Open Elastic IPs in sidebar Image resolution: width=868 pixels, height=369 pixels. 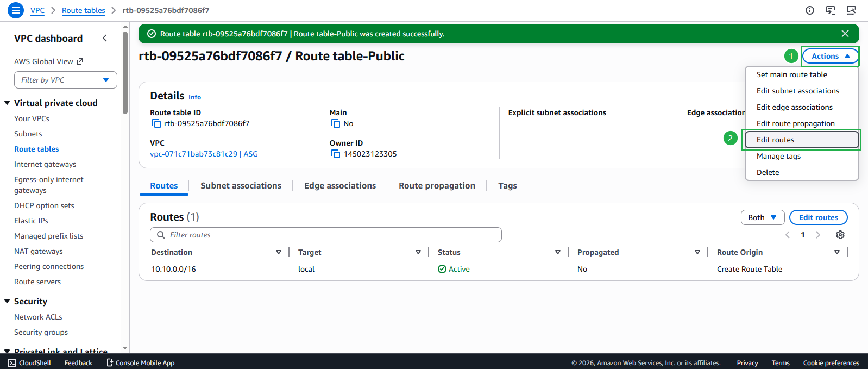31,221
